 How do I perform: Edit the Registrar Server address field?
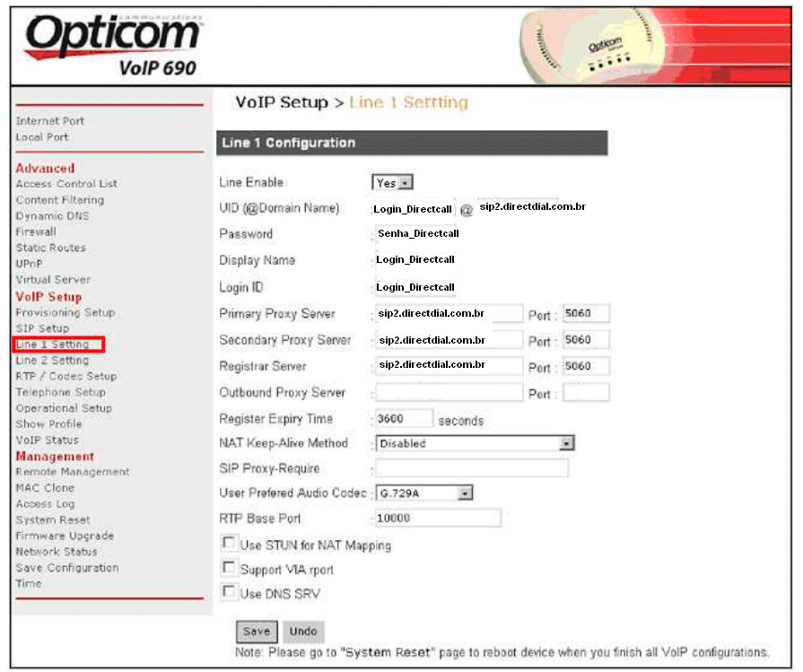(x=449, y=366)
